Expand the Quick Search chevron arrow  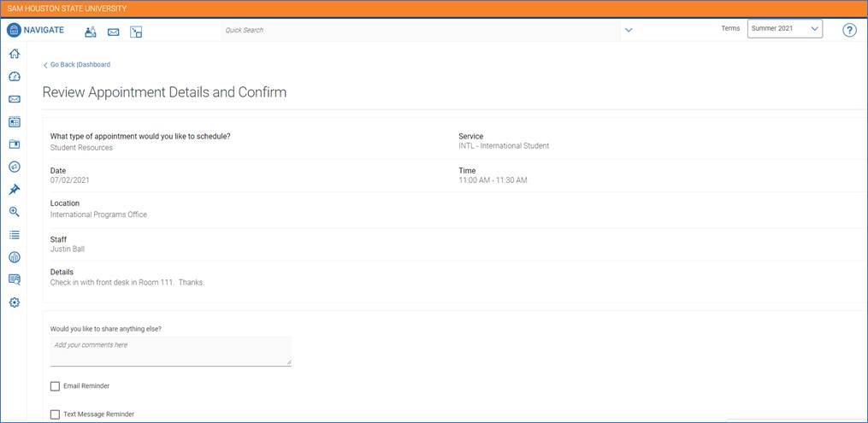629,30
